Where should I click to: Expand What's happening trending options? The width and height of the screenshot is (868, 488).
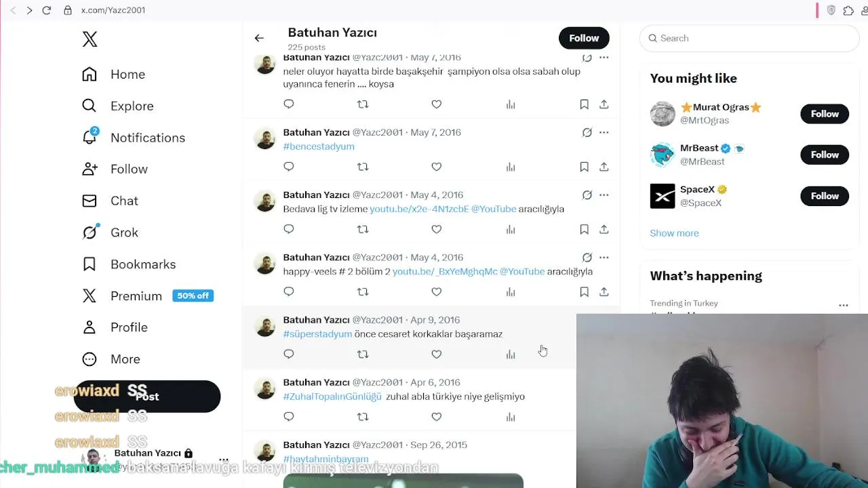(x=844, y=306)
